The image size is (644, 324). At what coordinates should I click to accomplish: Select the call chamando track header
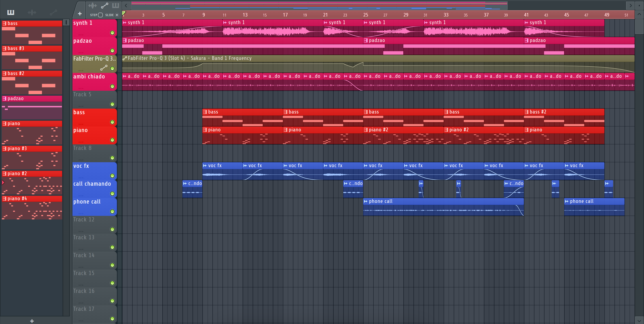95,189
